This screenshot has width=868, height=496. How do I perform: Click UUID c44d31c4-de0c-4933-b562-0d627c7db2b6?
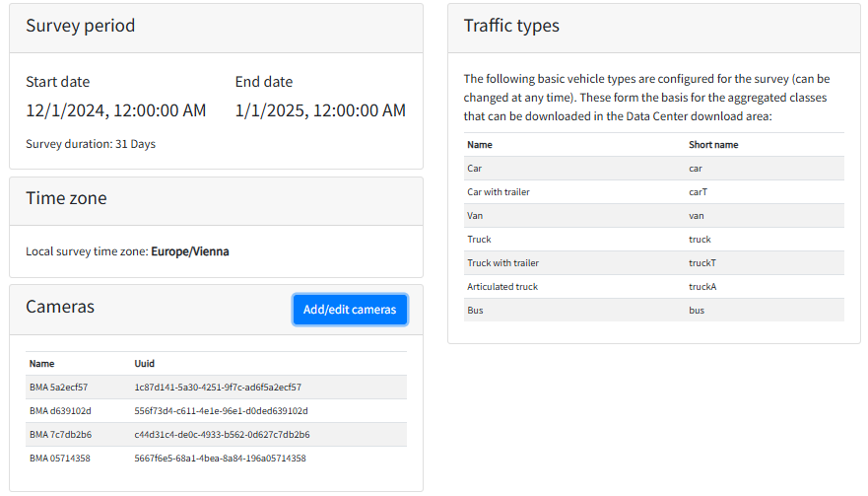click(x=222, y=435)
